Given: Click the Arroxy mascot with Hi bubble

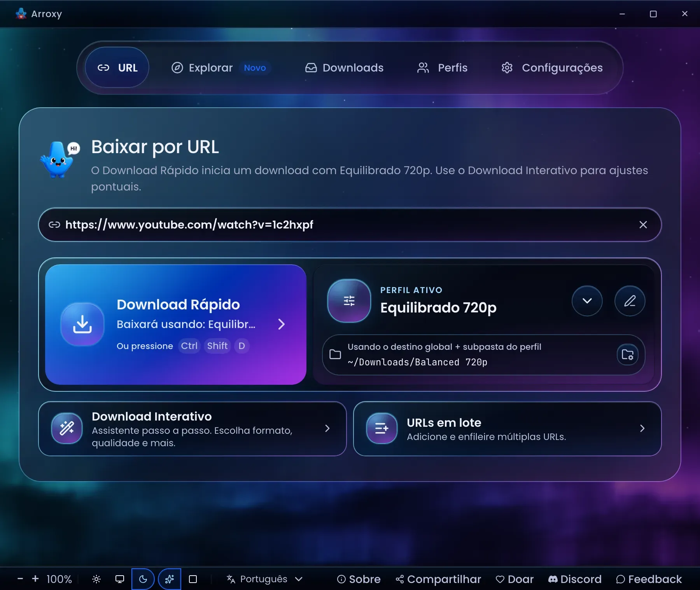Looking at the screenshot, I should point(59,159).
